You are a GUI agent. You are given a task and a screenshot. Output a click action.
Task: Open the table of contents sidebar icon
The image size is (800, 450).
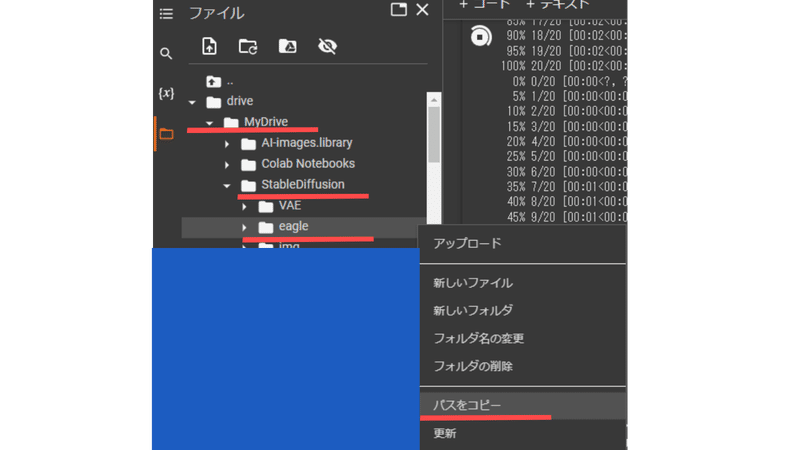point(166,14)
